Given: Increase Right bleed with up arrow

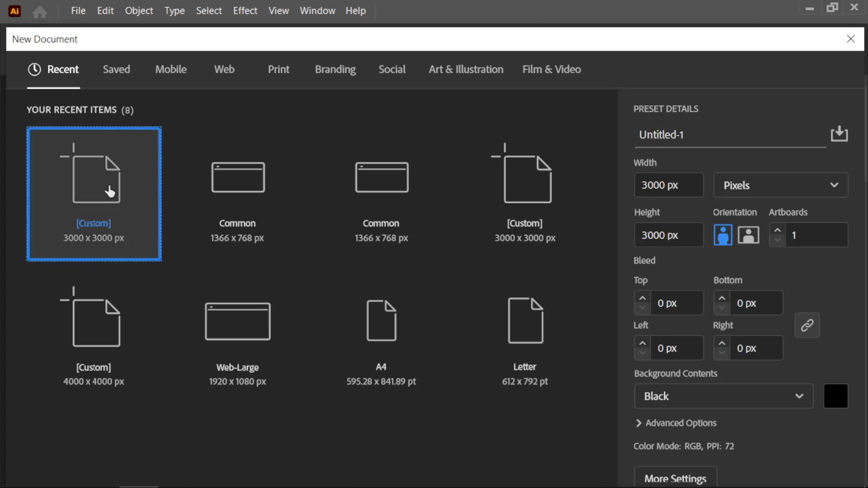Looking at the screenshot, I should click(x=722, y=343).
